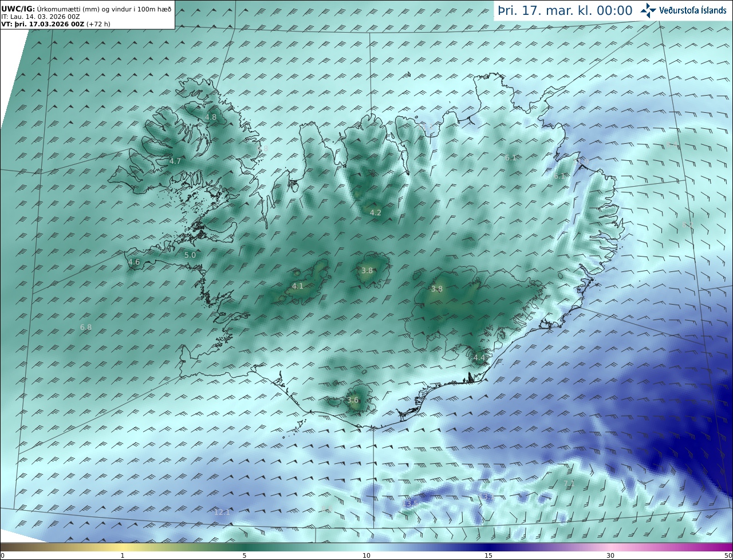The image size is (733, 560).
Task: Click the 1 tick on the color scale
Action: point(123,555)
